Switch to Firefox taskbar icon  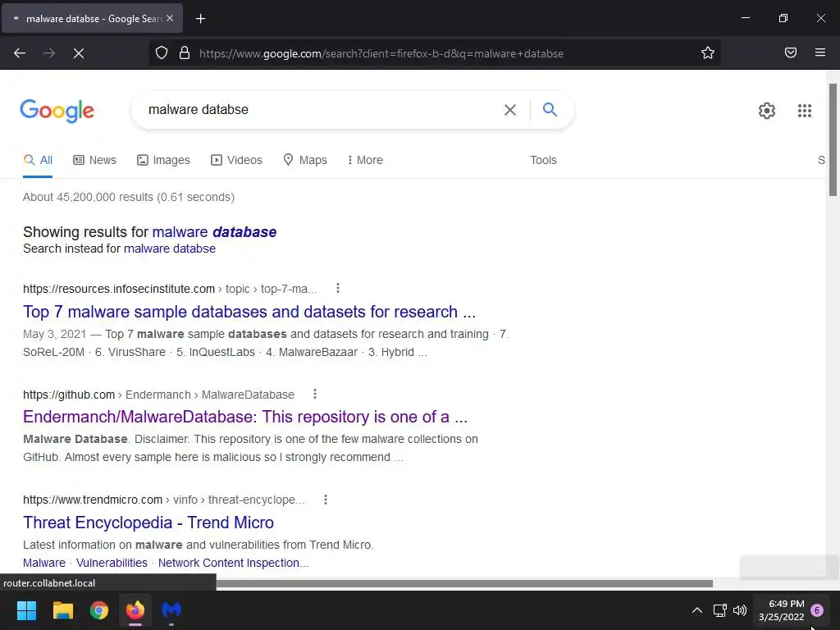[135, 610]
